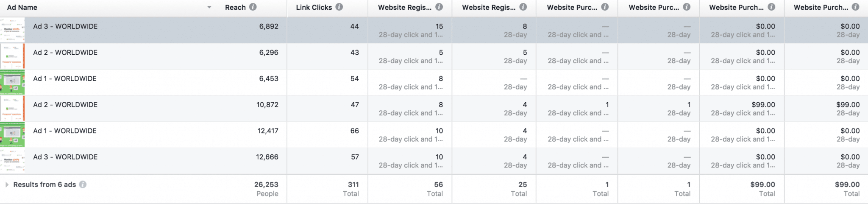The height and width of the screenshot is (204, 868).
Task: Open the Ad 1 thumbnail with 6,453 reach
Action: click(x=12, y=82)
